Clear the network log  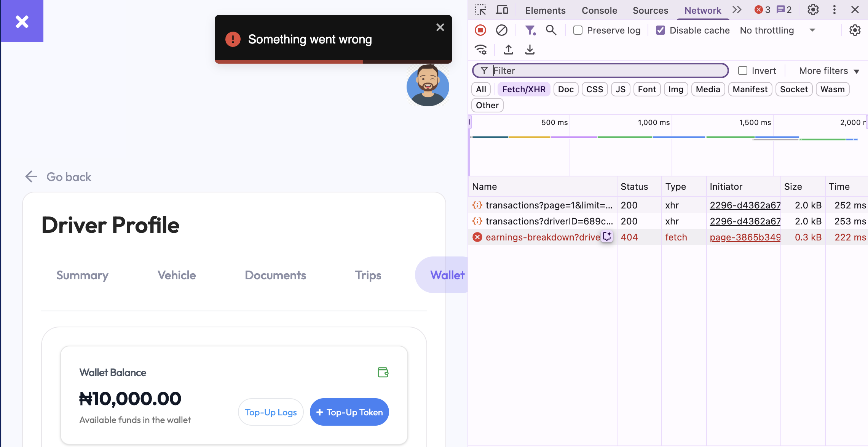tap(501, 30)
